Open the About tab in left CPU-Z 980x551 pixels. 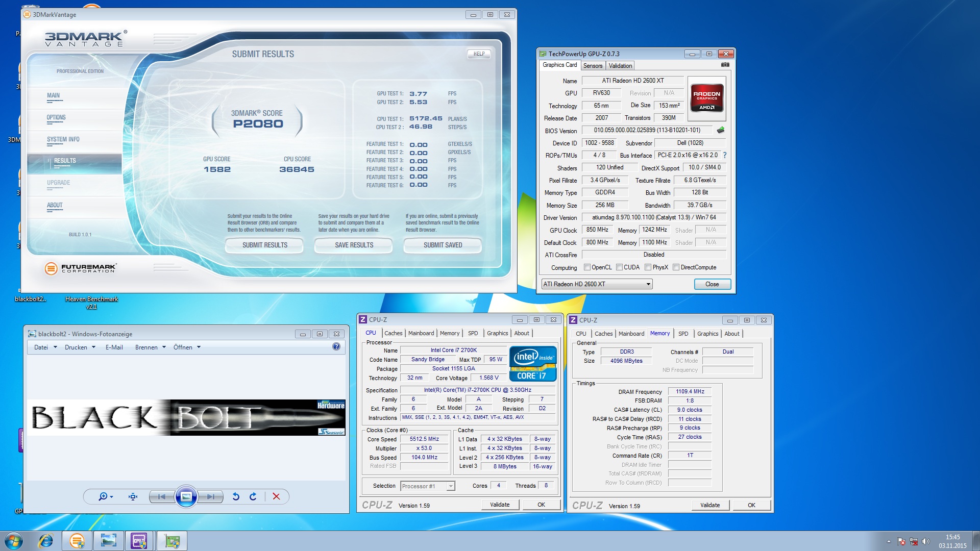(522, 333)
